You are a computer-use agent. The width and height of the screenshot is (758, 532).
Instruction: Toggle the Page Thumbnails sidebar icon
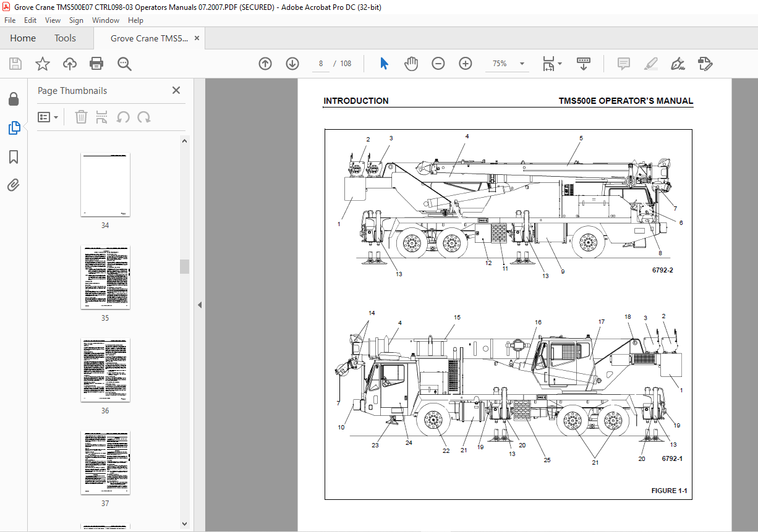click(x=14, y=128)
